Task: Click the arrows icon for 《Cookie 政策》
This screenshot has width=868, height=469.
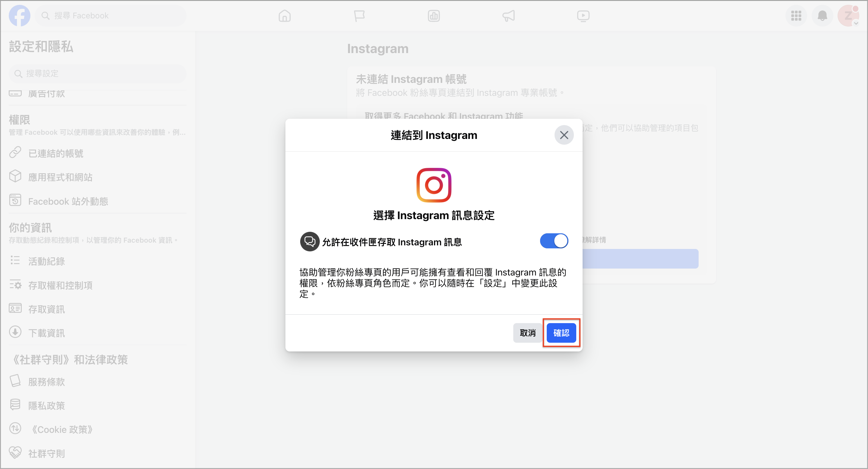Action: [x=15, y=429]
